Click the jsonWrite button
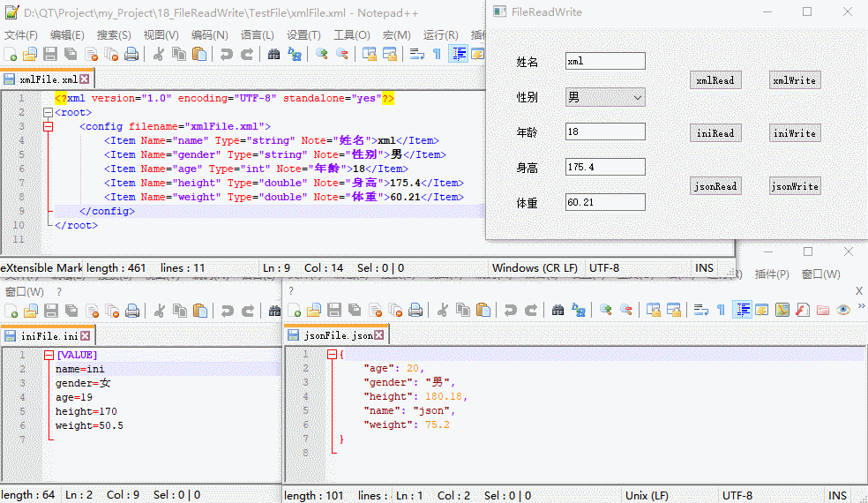 coord(795,186)
